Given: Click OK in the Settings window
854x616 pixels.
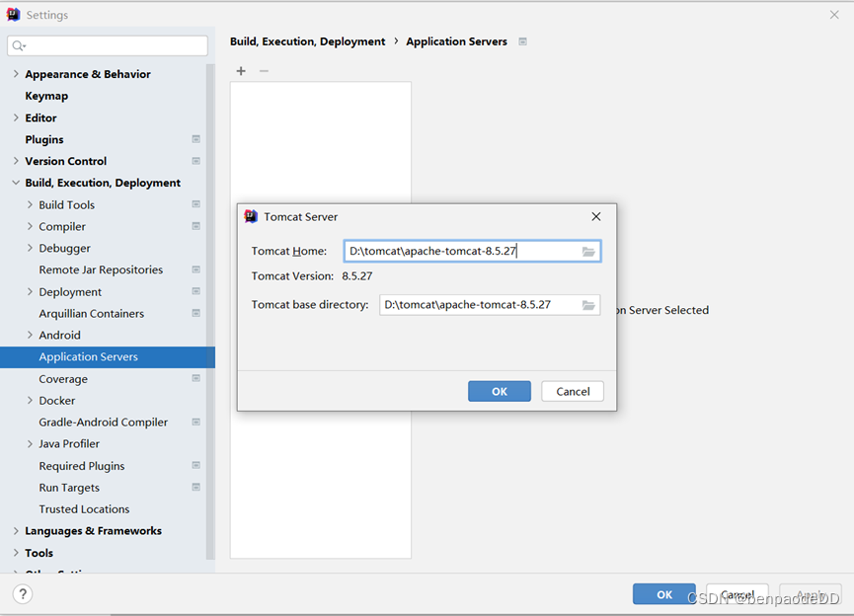Looking at the screenshot, I should pyautogui.click(x=663, y=594).
